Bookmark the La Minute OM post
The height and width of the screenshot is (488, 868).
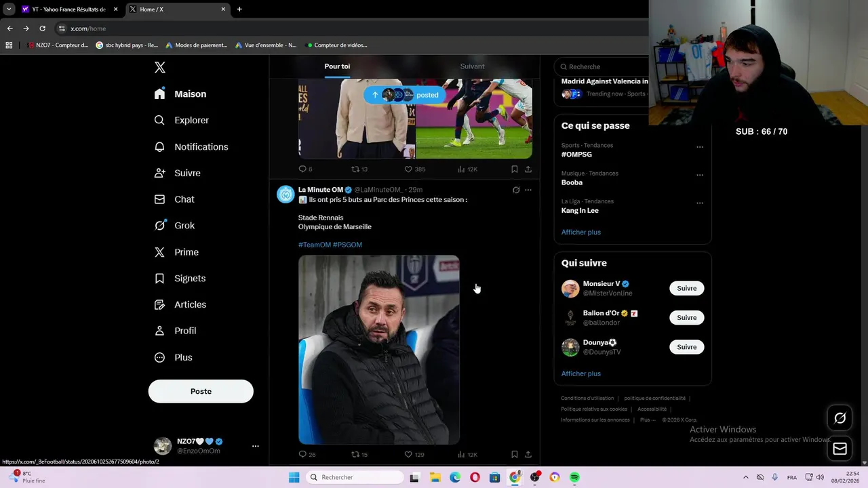[514, 454]
